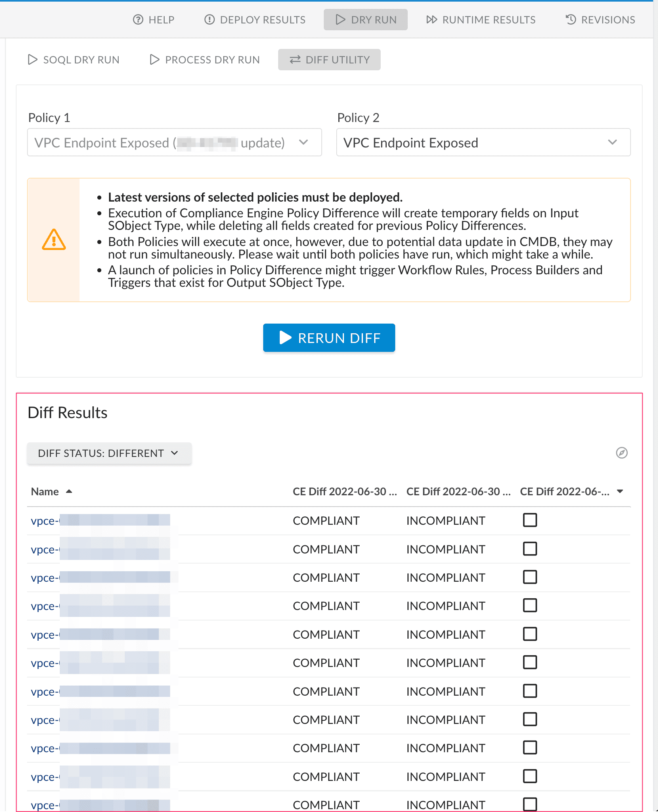This screenshot has height=812, width=658.
Task: Switch to the Dry Run tab
Action: point(365,19)
